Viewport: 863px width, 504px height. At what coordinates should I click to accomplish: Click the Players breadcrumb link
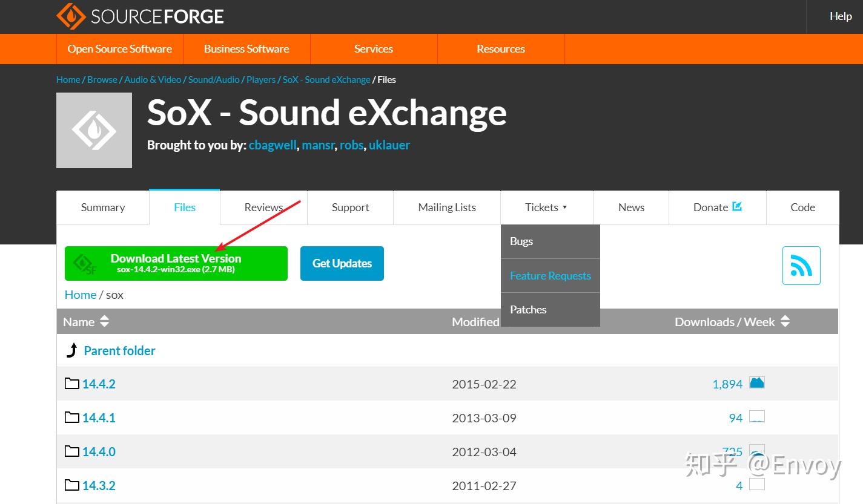click(x=261, y=80)
